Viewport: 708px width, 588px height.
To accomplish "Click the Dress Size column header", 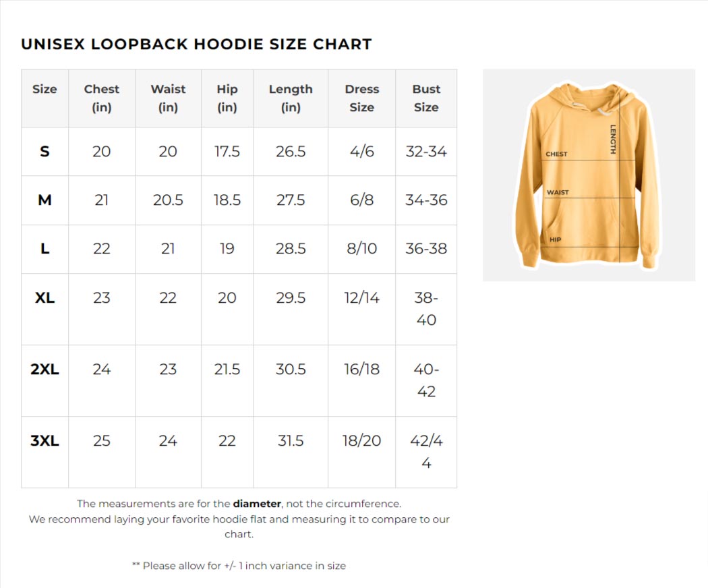I will 361,98.
